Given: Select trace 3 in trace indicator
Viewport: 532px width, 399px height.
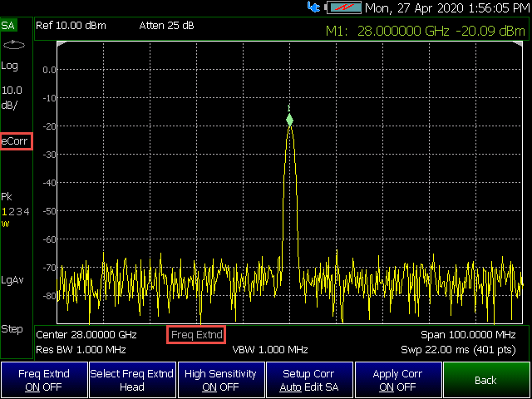Looking at the screenshot, I should [19, 212].
